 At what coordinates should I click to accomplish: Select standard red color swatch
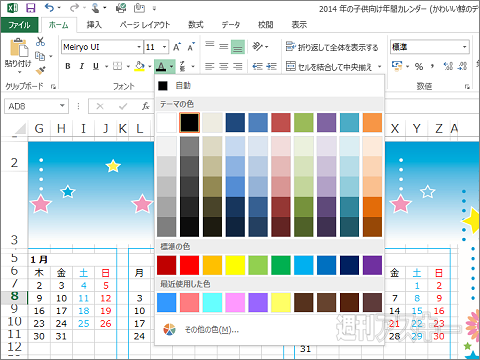(x=189, y=265)
